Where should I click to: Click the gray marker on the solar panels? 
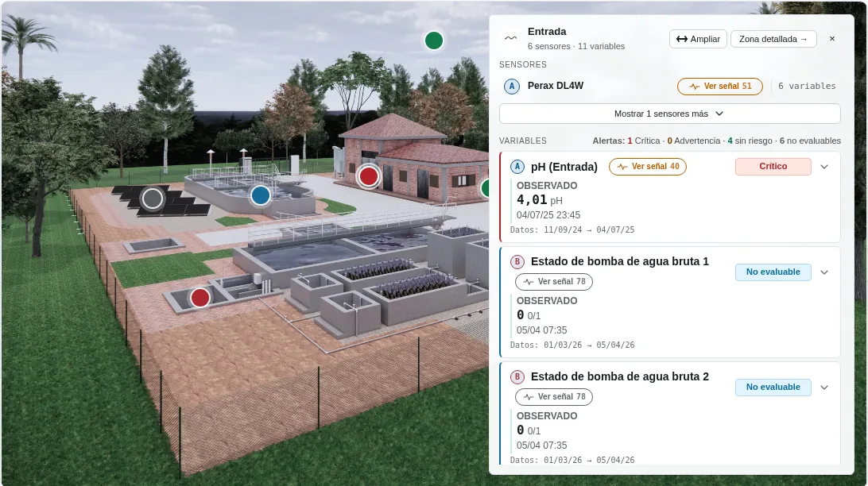153,198
